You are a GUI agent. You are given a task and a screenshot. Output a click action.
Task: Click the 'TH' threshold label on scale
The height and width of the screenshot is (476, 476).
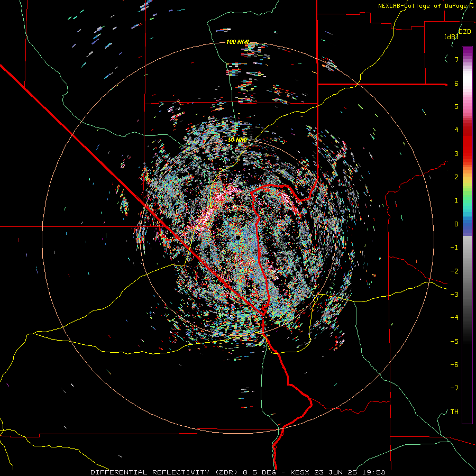454,412
